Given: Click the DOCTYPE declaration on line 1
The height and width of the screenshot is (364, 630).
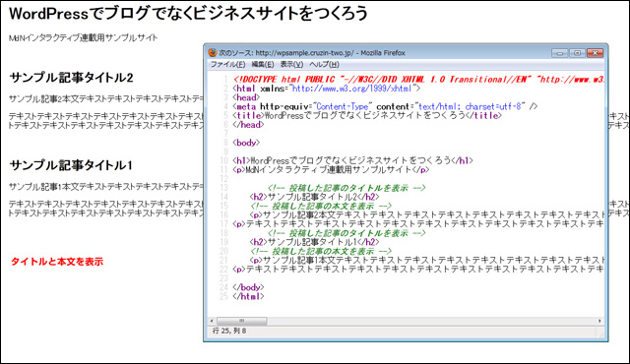Looking at the screenshot, I should coord(417,79).
